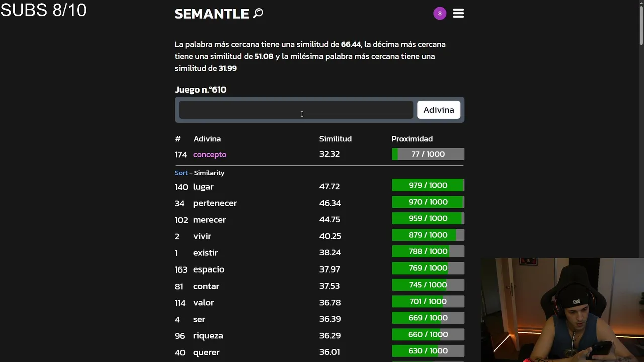This screenshot has height=362, width=644.
Task: Click the 'Adivina' column header
Action: click(x=207, y=139)
